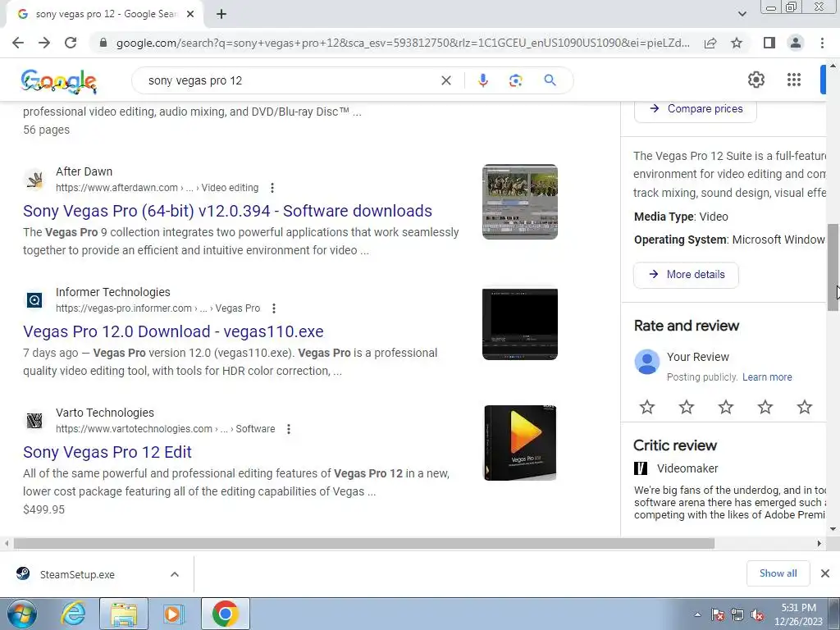
Task: Click the Action Center flag tray icon
Action: [718, 615]
